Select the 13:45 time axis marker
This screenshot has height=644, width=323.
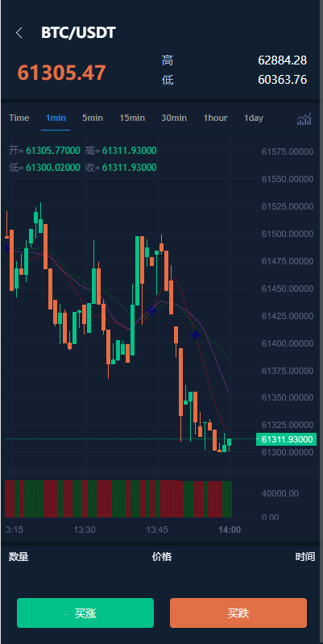pyautogui.click(x=157, y=530)
